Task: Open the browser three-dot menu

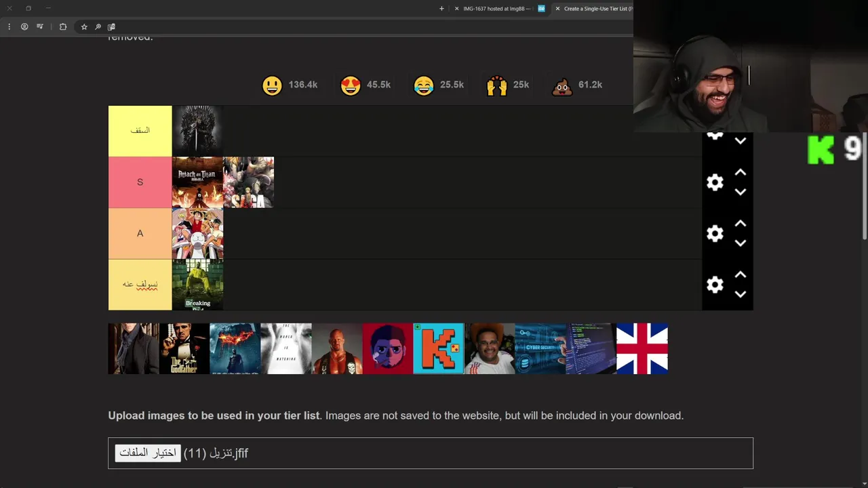Action: tap(9, 26)
